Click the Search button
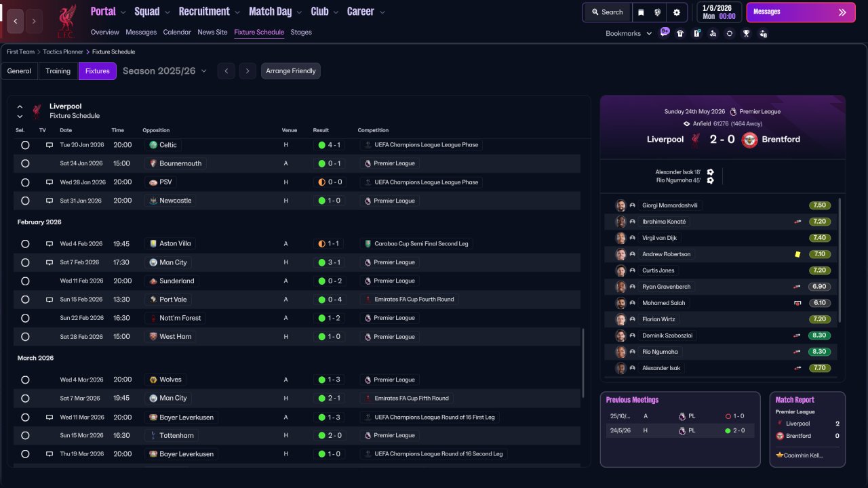Image resolution: width=868 pixels, height=488 pixels. tap(607, 12)
